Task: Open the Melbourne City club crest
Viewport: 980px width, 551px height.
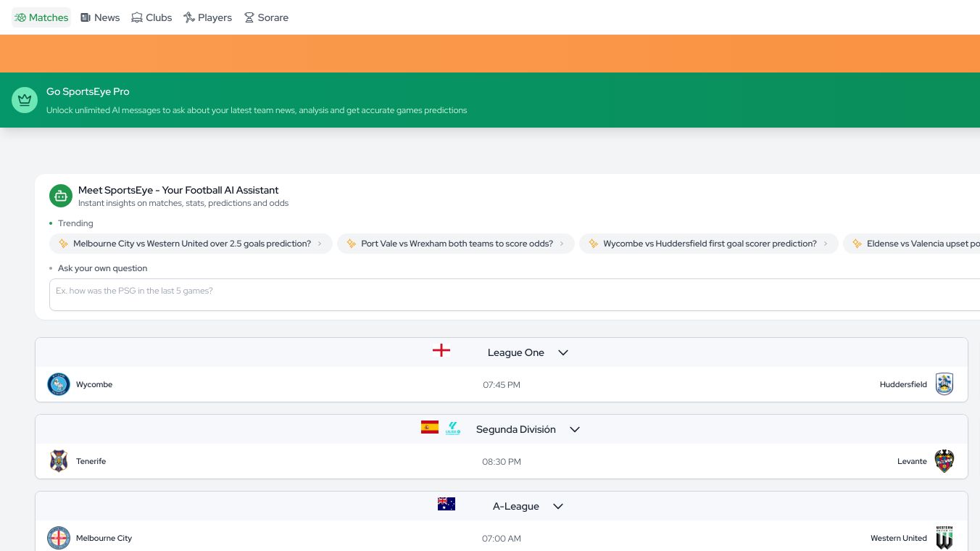Action: tap(59, 538)
